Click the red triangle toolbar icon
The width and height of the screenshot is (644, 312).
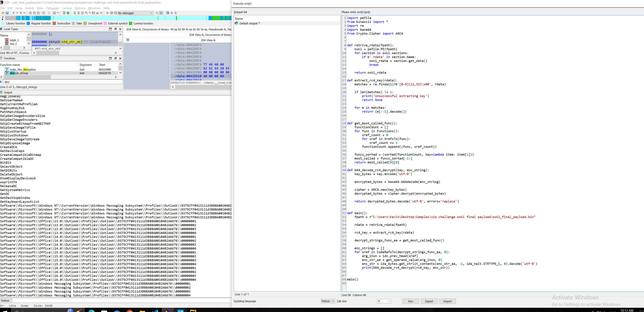pyautogui.click(x=64, y=13)
